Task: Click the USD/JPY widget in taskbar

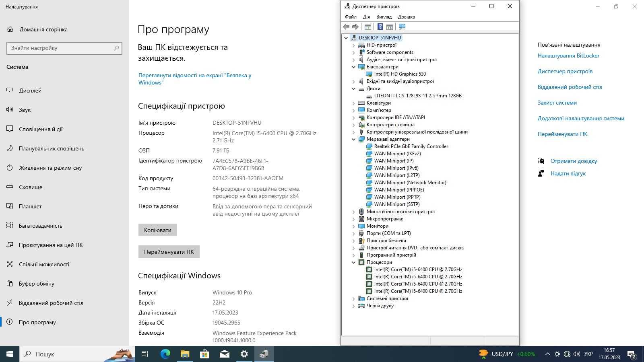Action: (507, 354)
